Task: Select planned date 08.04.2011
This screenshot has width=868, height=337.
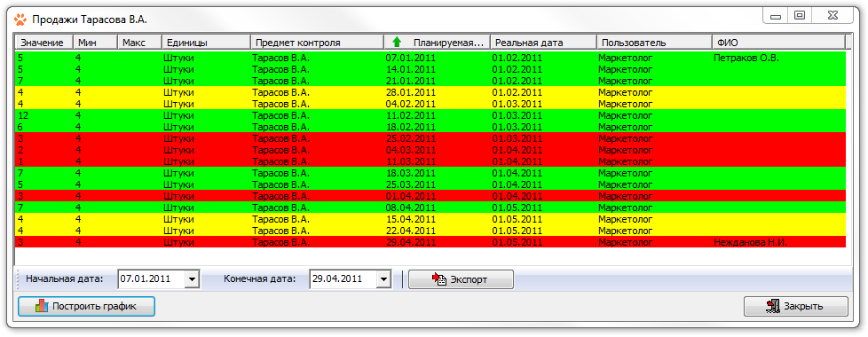Action: coord(411,208)
